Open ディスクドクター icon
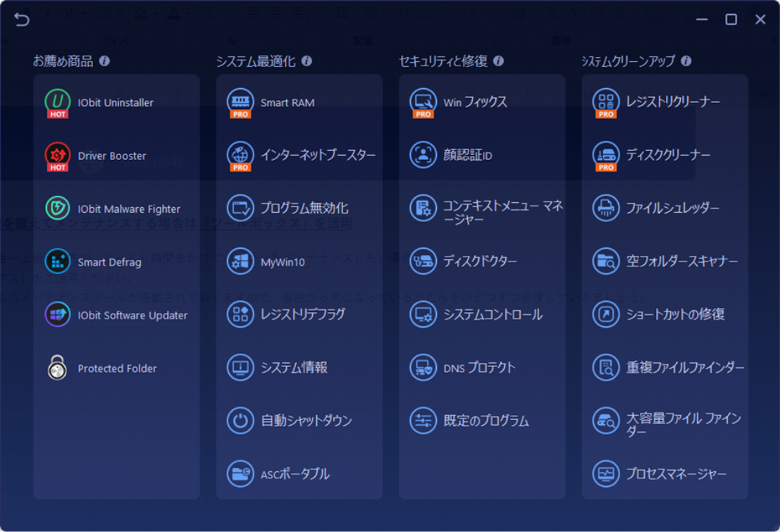The image size is (780, 532). pos(423,261)
